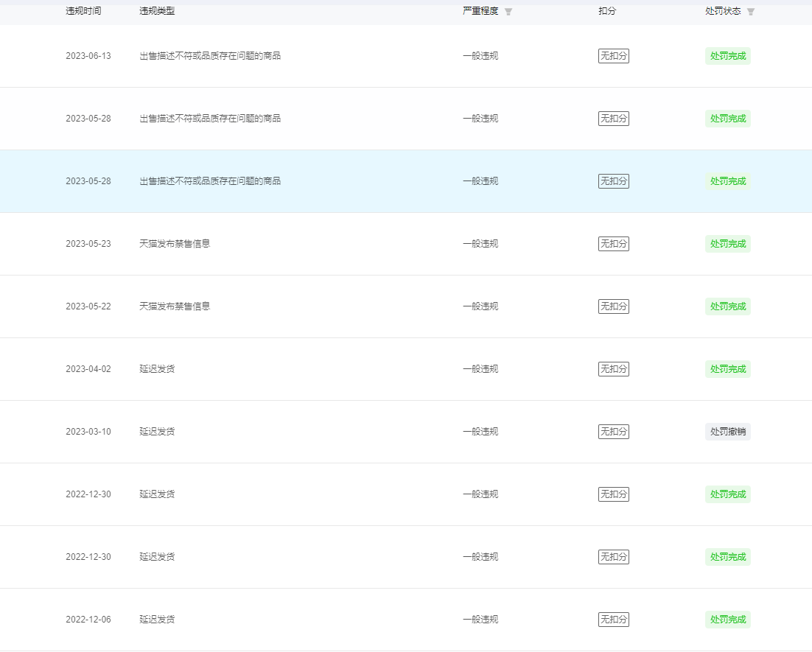The width and height of the screenshot is (812, 652).
Task: Click 一般违规 in the 2023-05-23 row
Action: [480, 244]
